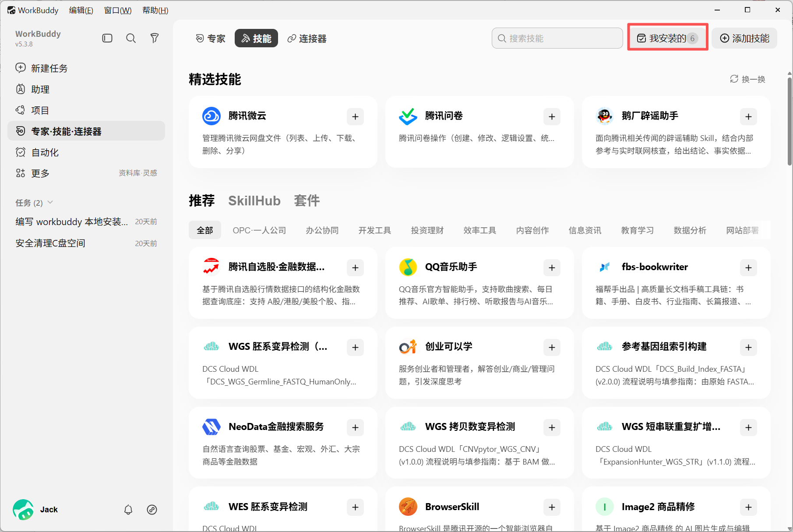Add 创业可以学 skill with plus
The width and height of the screenshot is (793, 532).
pyautogui.click(x=552, y=348)
